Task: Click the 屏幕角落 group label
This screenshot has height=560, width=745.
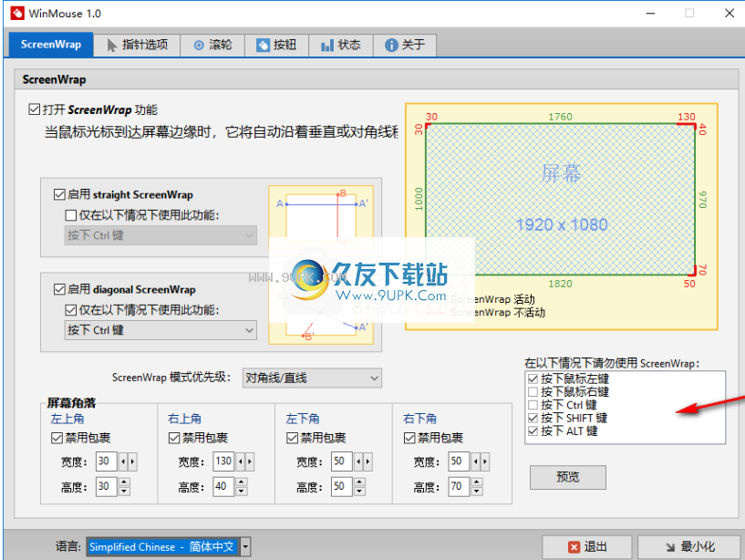Action: tap(71, 403)
